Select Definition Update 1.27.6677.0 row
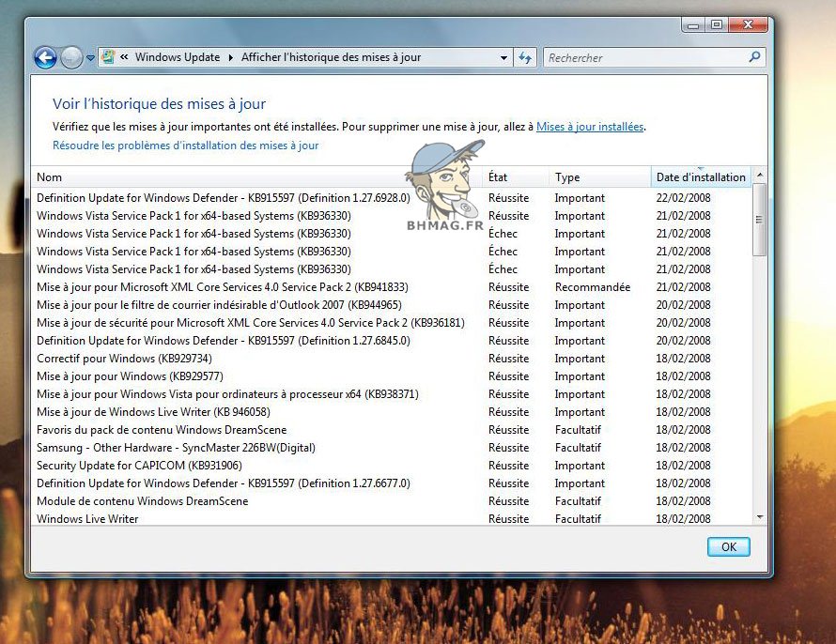Image resolution: width=836 pixels, height=644 pixels. tap(392, 483)
